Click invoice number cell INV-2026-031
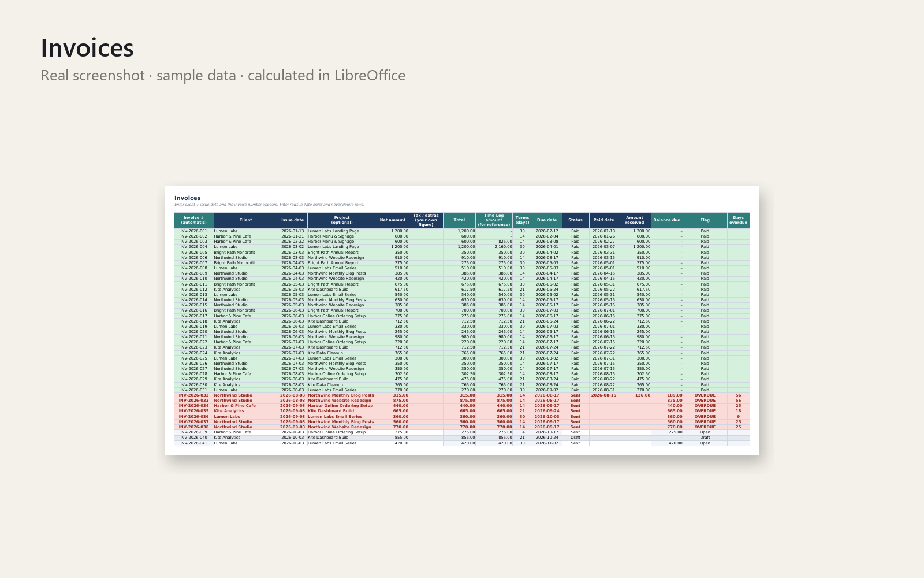Image resolution: width=924 pixels, height=578 pixels. [194, 390]
